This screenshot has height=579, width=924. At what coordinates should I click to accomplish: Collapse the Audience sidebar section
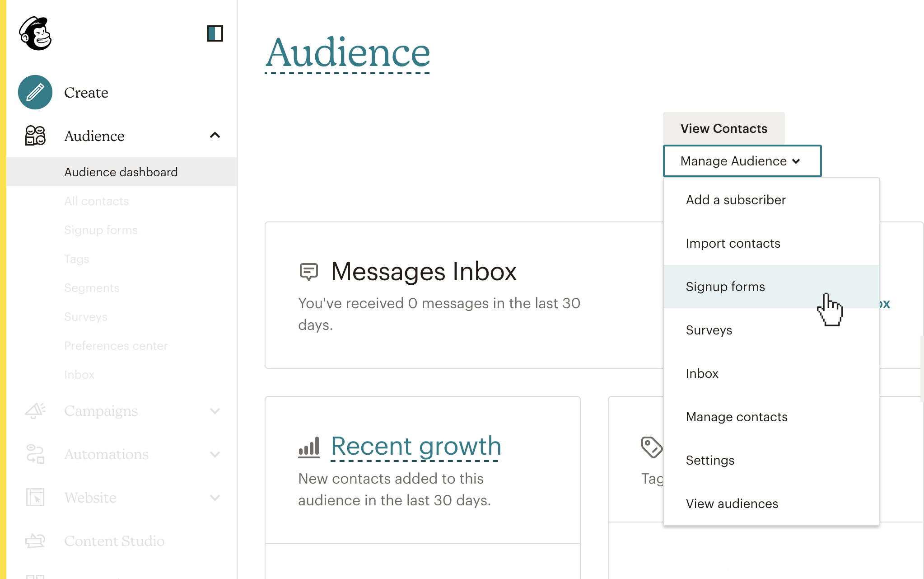[x=215, y=136]
